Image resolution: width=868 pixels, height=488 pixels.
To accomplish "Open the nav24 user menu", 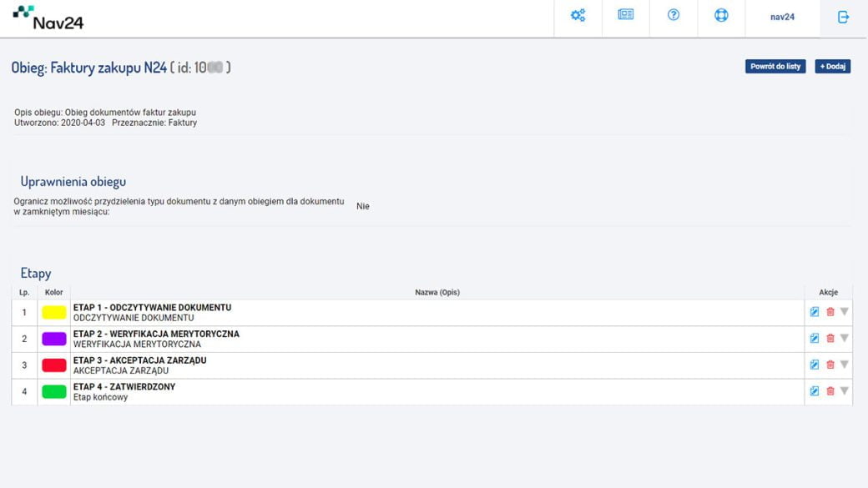I will click(782, 18).
